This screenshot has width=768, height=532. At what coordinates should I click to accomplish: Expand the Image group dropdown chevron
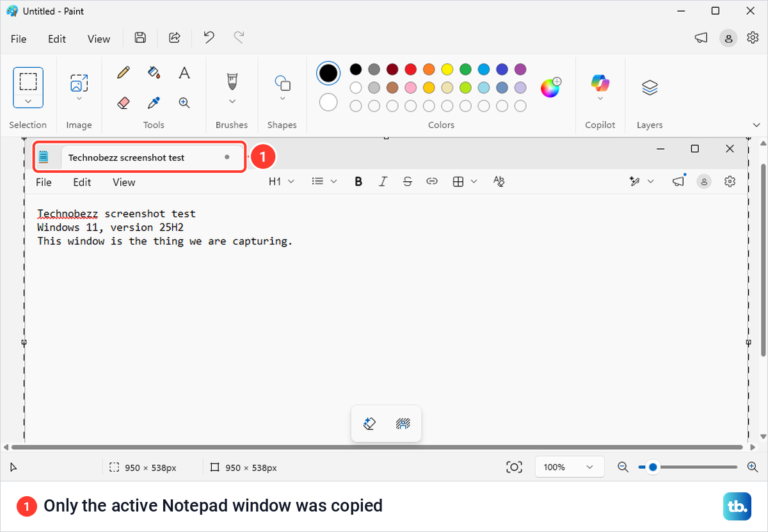(x=79, y=99)
